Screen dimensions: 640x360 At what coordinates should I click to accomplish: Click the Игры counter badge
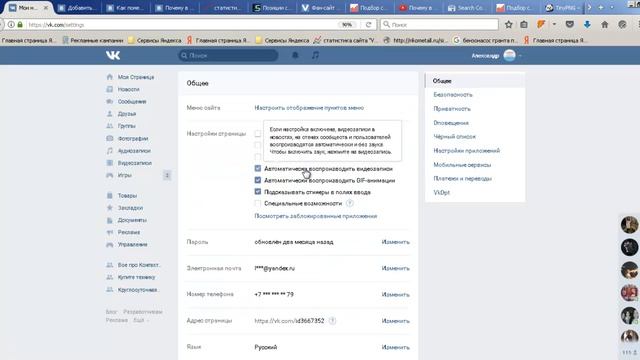pyautogui.click(x=167, y=175)
